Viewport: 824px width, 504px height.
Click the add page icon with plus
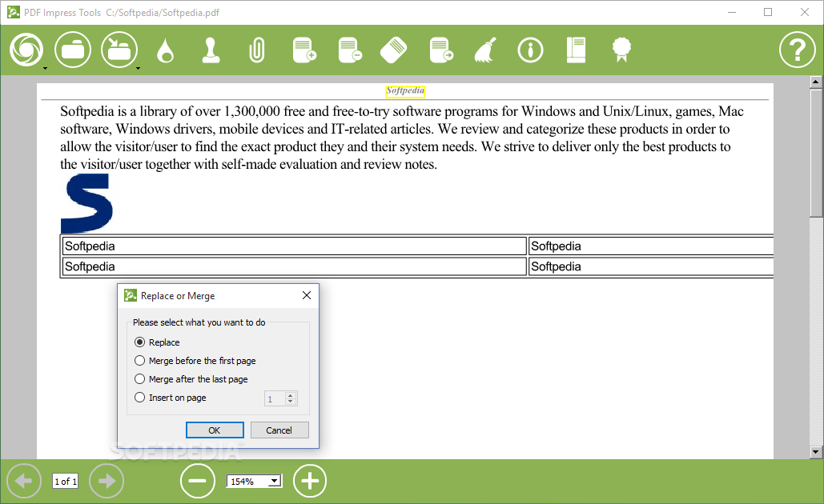coord(304,50)
